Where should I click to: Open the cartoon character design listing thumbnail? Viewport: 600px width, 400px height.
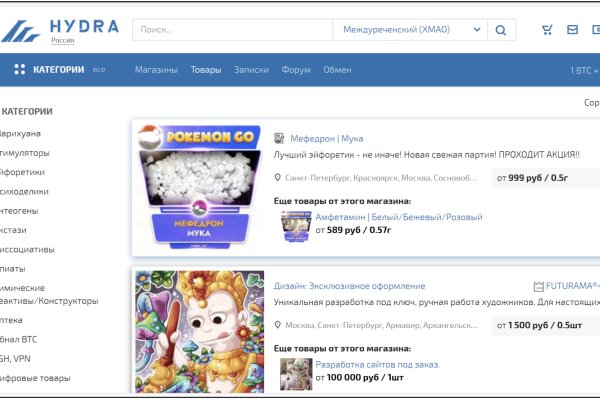click(200, 330)
